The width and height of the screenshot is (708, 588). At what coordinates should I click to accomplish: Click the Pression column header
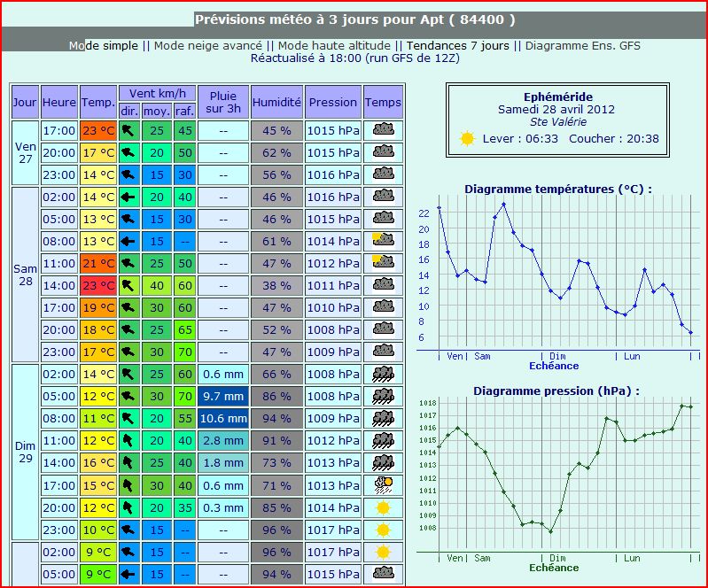coord(333,102)
